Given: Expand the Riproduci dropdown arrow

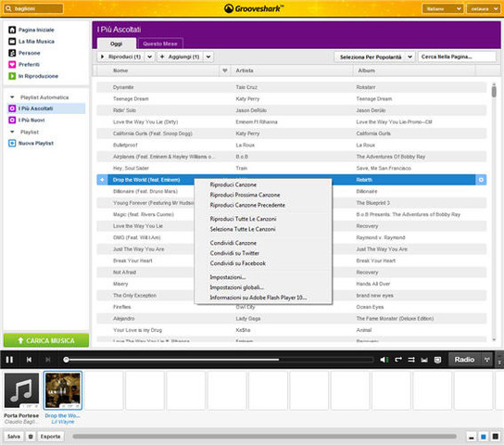Looking at the screenshot, I should 149,57.
